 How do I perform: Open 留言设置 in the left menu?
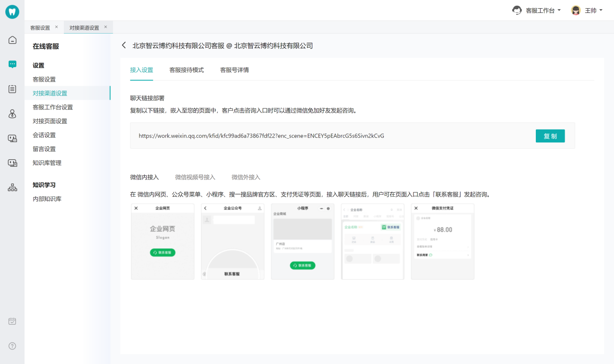44,149
